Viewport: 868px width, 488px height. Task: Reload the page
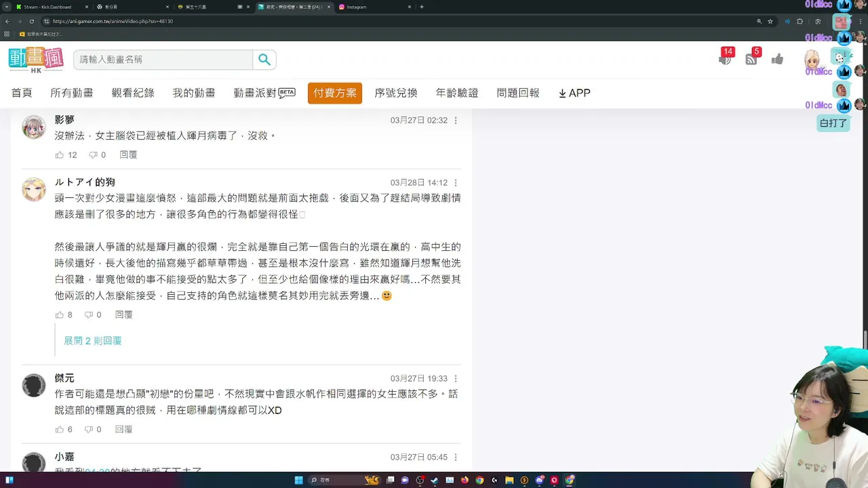[x=31, y=21]
